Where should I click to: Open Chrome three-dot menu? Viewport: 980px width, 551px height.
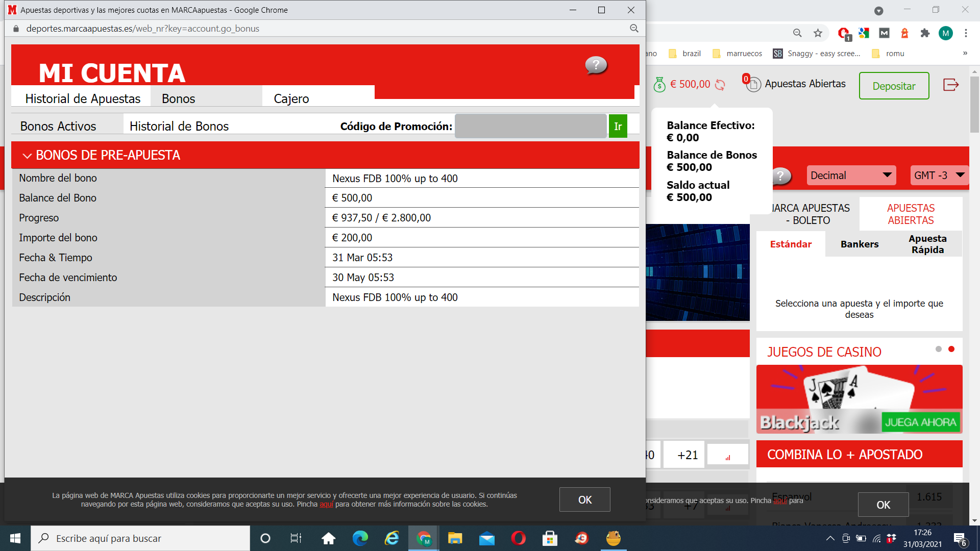point(966,33)
